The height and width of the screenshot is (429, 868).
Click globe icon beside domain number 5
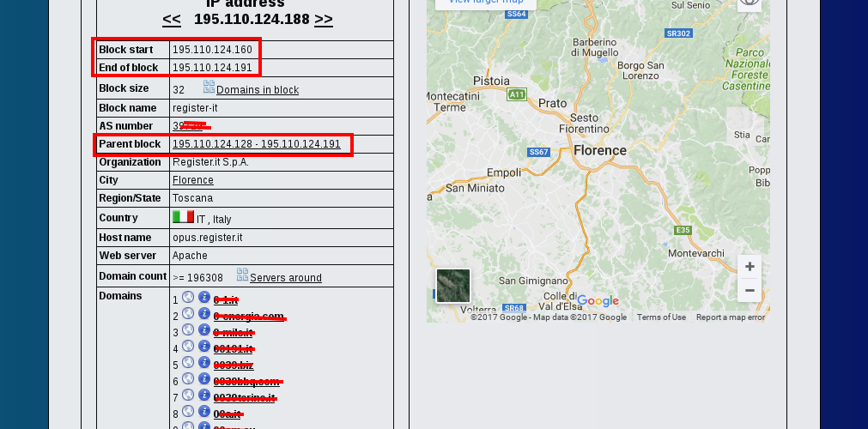click(x=188, y=362)
